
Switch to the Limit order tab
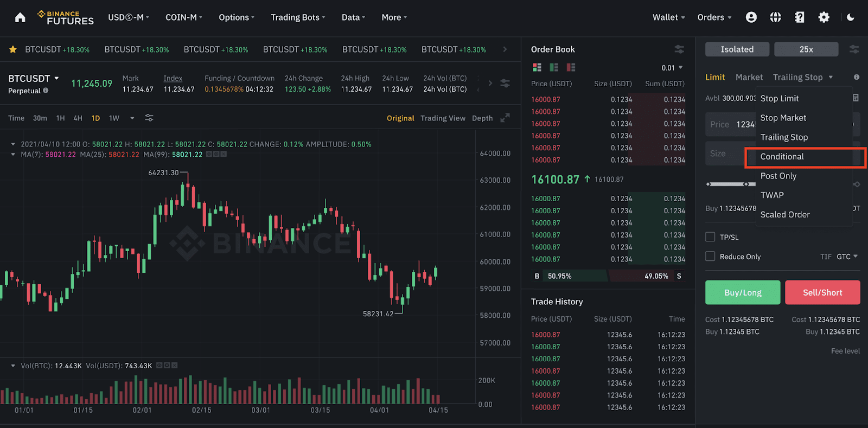pyautogui.click(x=715, y=77)
